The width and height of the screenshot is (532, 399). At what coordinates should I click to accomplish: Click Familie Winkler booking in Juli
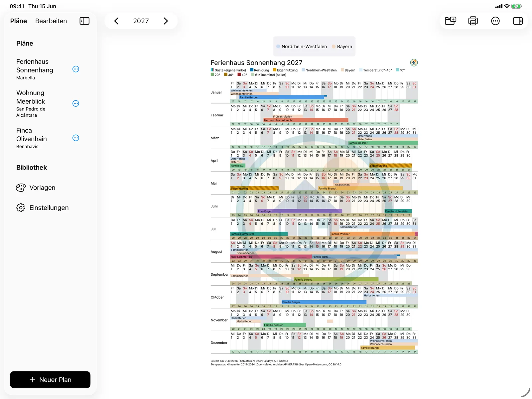372,234
